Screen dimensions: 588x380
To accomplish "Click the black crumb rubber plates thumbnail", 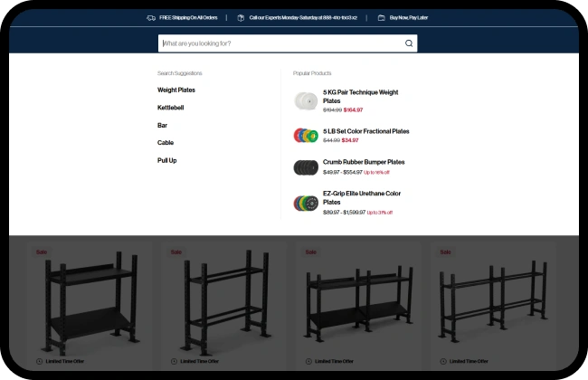I will [x=306, y=167].
